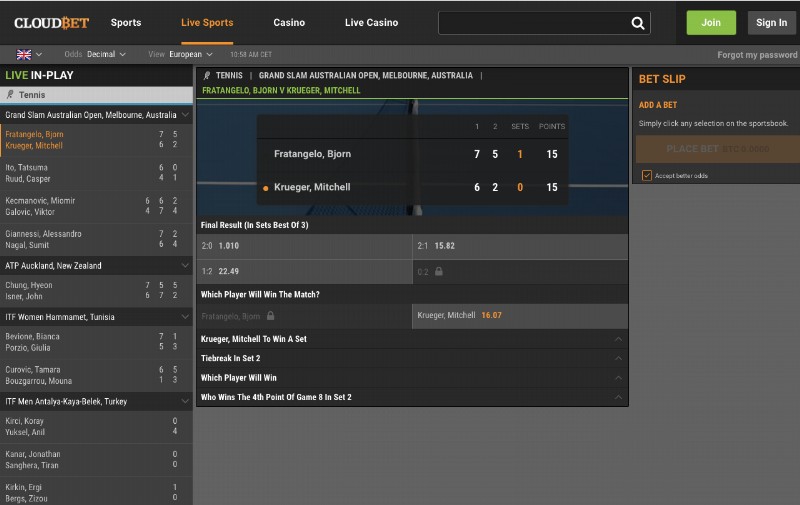This screenshot has height=505, width=800.
Task: Click the BET SLIP heading
Action: [x=662, y=79]
